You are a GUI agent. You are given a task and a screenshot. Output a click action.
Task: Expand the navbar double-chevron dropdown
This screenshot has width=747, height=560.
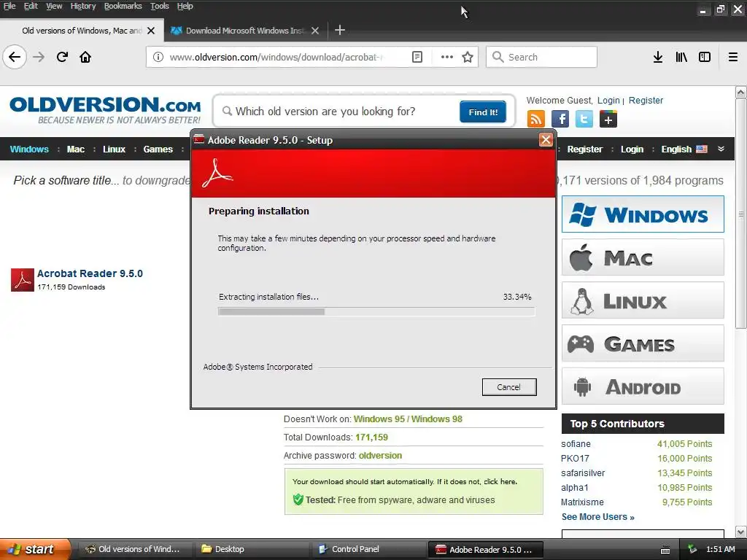[x=721, y=149]
